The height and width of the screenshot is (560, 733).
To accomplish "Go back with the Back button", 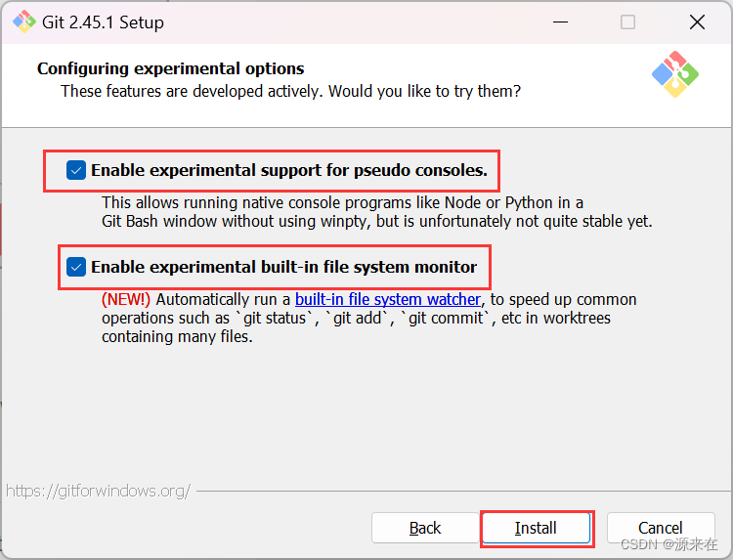I will click(x=424, y=528).
